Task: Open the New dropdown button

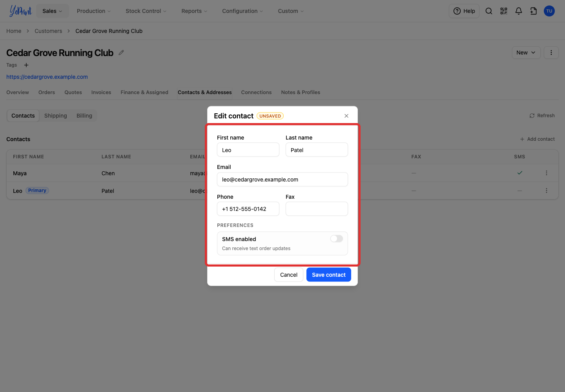Action: [x=526, y=53]
